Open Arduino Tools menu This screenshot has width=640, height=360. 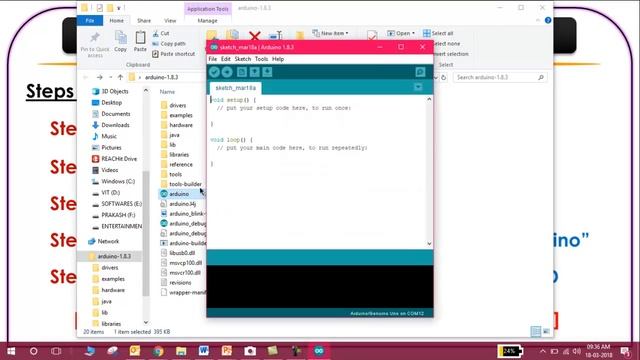tap(261, 59)
